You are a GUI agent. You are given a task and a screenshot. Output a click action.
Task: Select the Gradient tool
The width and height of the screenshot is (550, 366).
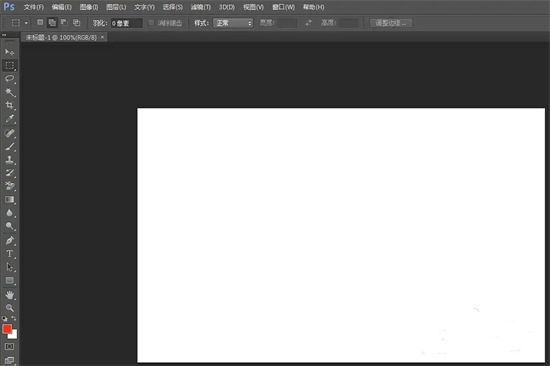pos(9,200)
